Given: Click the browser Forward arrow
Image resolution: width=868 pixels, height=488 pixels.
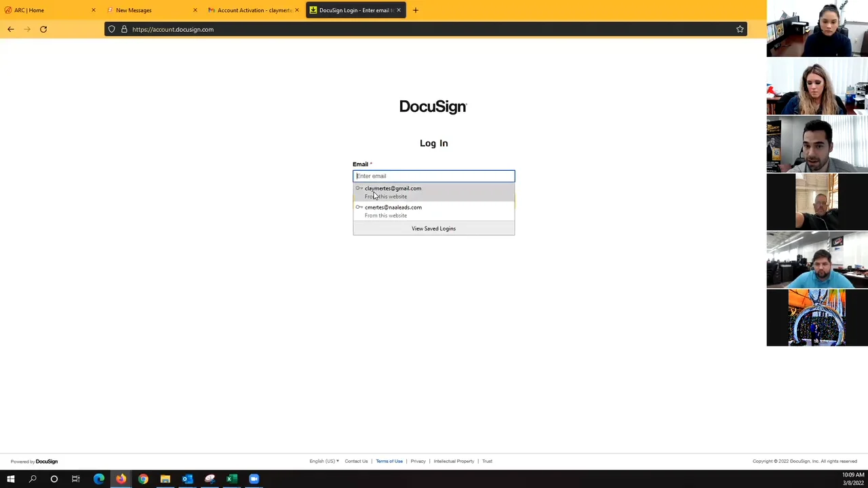Looking at the screenshot, I should (x=27, y=29).
